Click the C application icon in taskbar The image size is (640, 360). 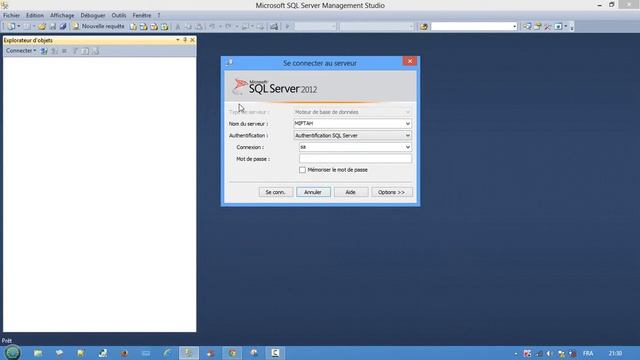click(x=275, y=353)
